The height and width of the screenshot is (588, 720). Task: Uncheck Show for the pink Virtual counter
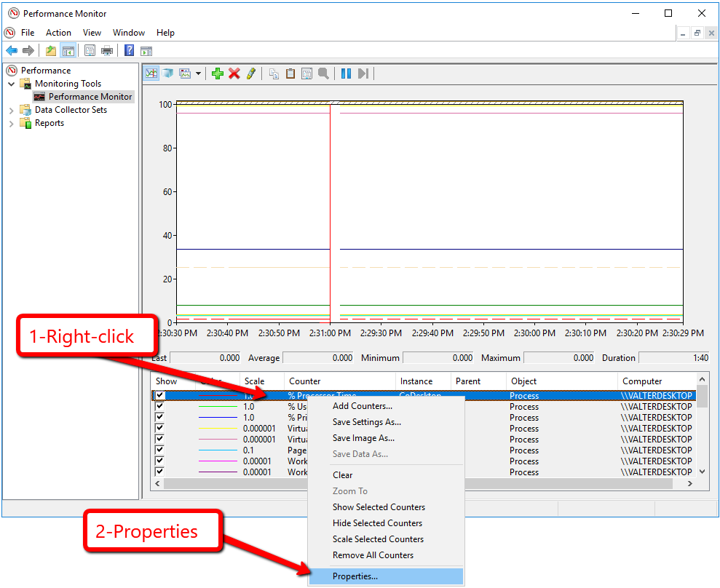(x=159, y=440)
